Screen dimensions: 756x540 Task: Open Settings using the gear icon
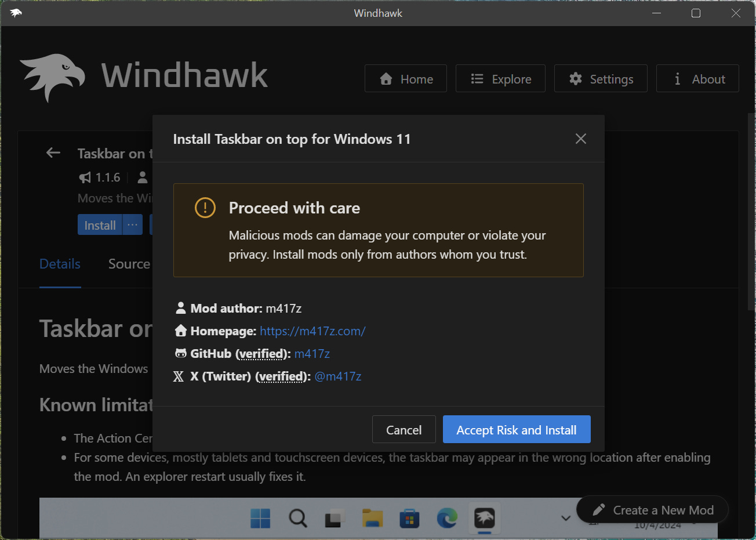(575, 78)
